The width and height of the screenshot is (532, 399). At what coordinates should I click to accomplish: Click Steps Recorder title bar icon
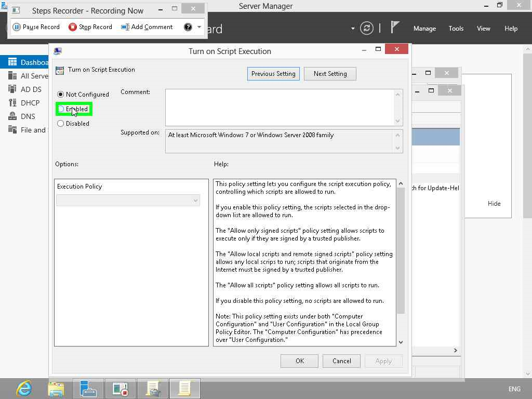pos(16,10)
